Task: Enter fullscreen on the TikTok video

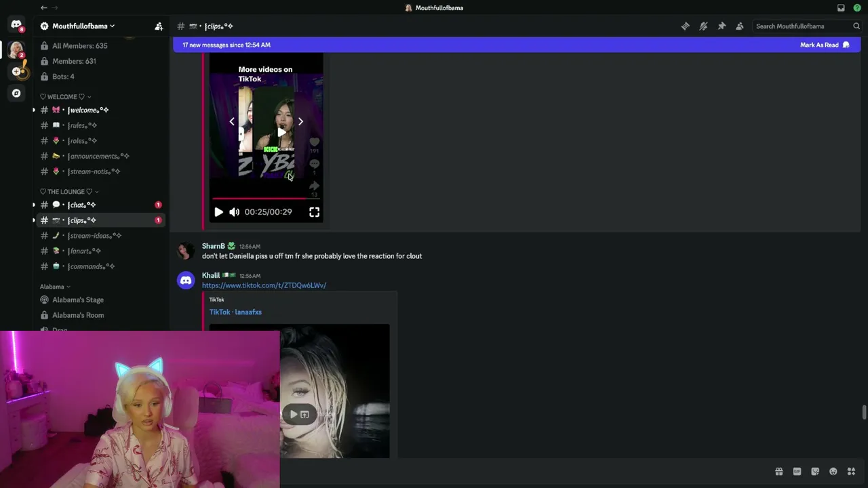Action: click(315, 212)
